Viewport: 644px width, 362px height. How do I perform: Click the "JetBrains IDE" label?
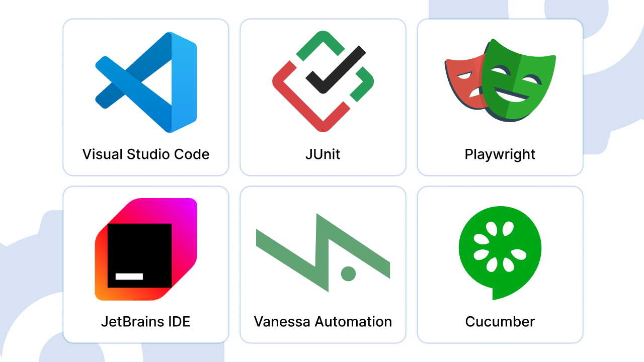coord(146,321)
